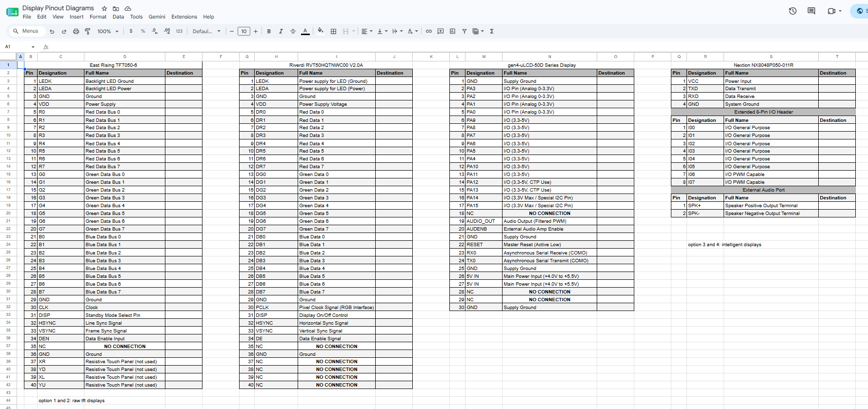Start a video call with the camera icon

point(831,11)
